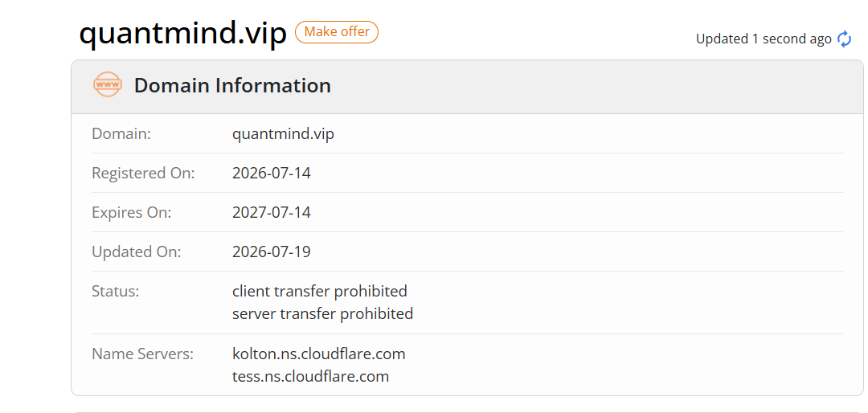Refresh the whois data with the blue arrows icon
This screenshot has height=413, width=868.
pyautogui.click(x=844, y=39)
